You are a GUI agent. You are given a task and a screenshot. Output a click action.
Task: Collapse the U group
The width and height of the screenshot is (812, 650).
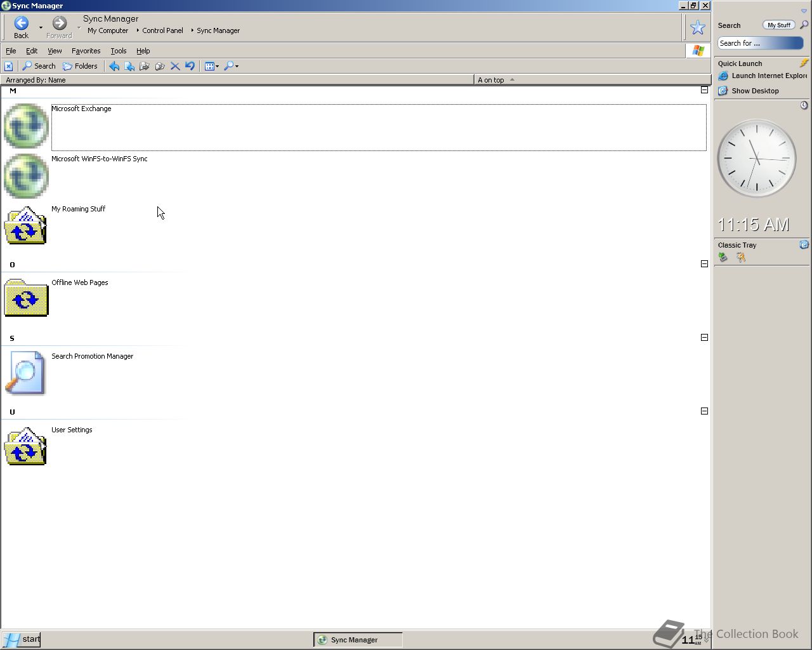[x=704, y=411]
